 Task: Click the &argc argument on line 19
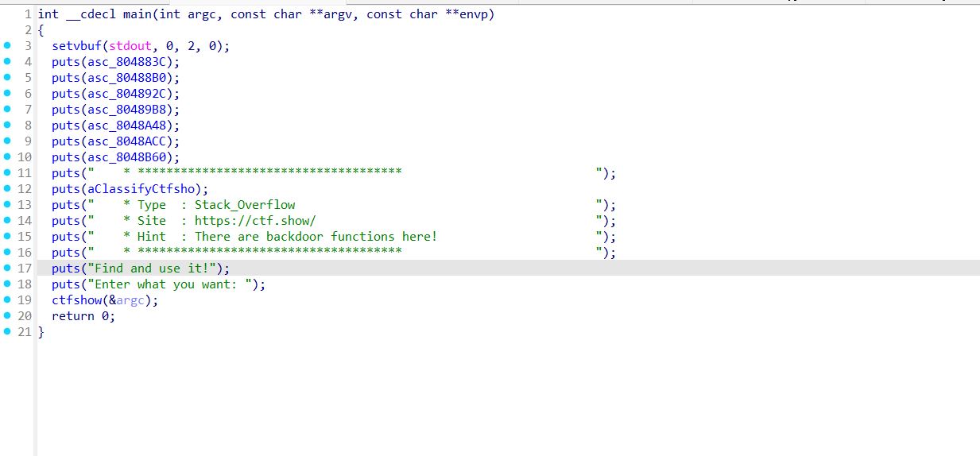click(130, 300)
